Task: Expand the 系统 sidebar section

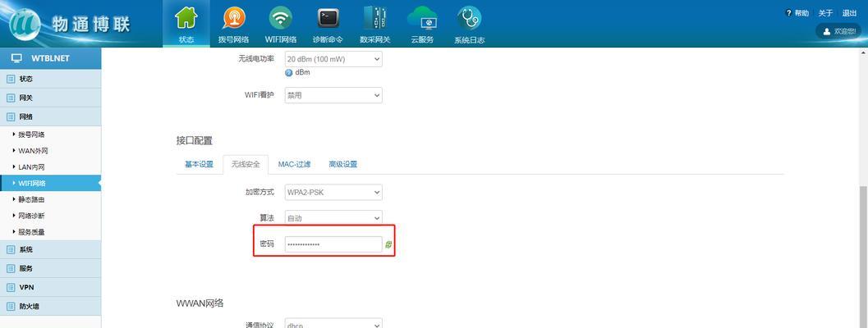Action: click(50, 249)
